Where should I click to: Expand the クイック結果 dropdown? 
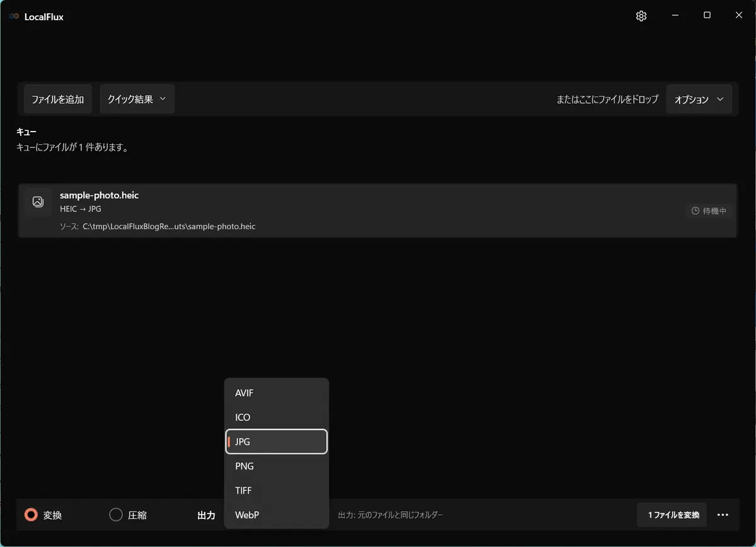(137, 99)
